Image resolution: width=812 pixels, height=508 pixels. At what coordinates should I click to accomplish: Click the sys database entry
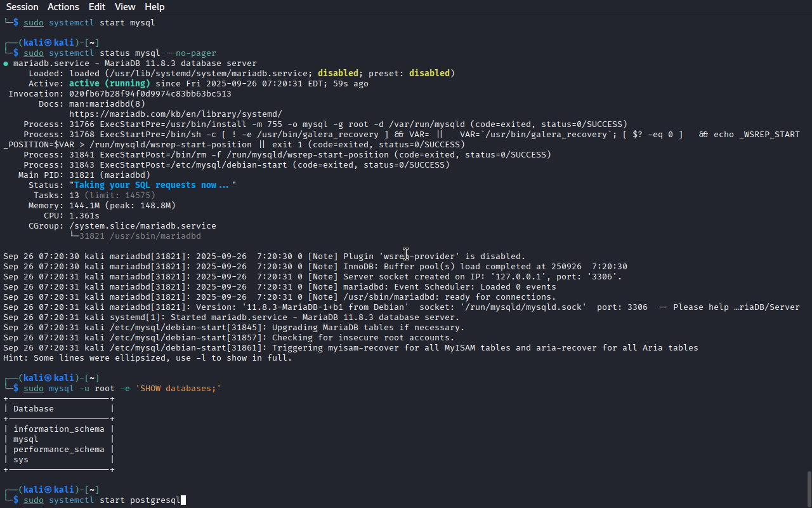(x=21, y=460)
